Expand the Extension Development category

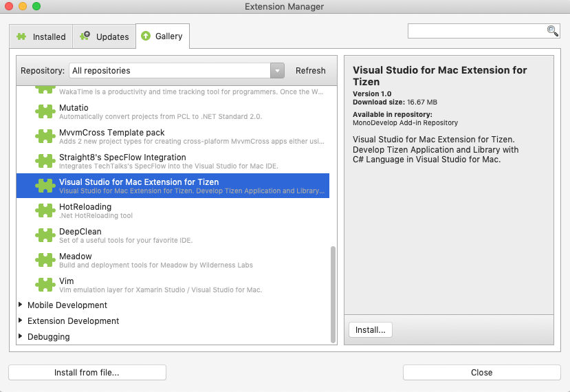21,320
